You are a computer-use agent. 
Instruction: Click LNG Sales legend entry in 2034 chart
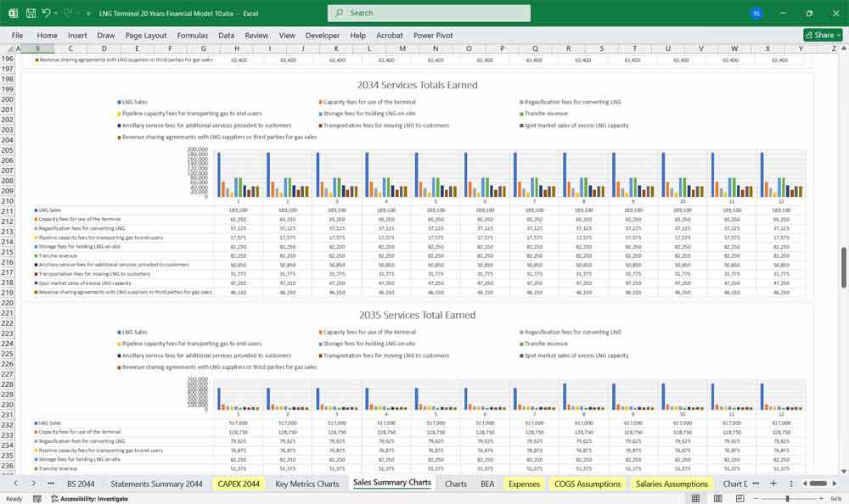[132, 102]
